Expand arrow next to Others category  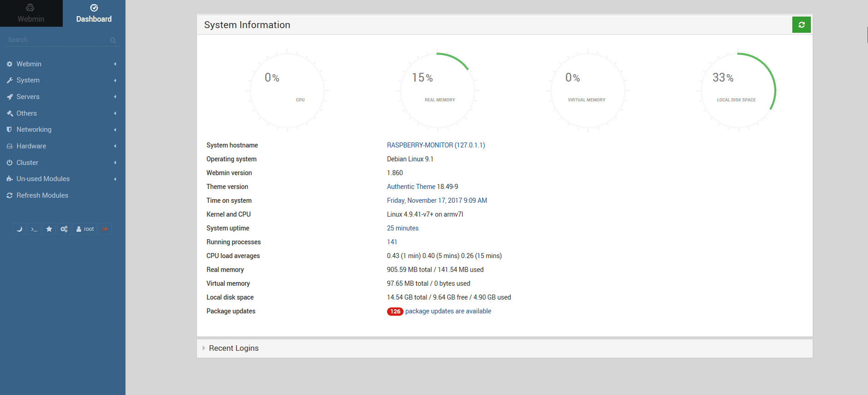(x=115, y=113)
